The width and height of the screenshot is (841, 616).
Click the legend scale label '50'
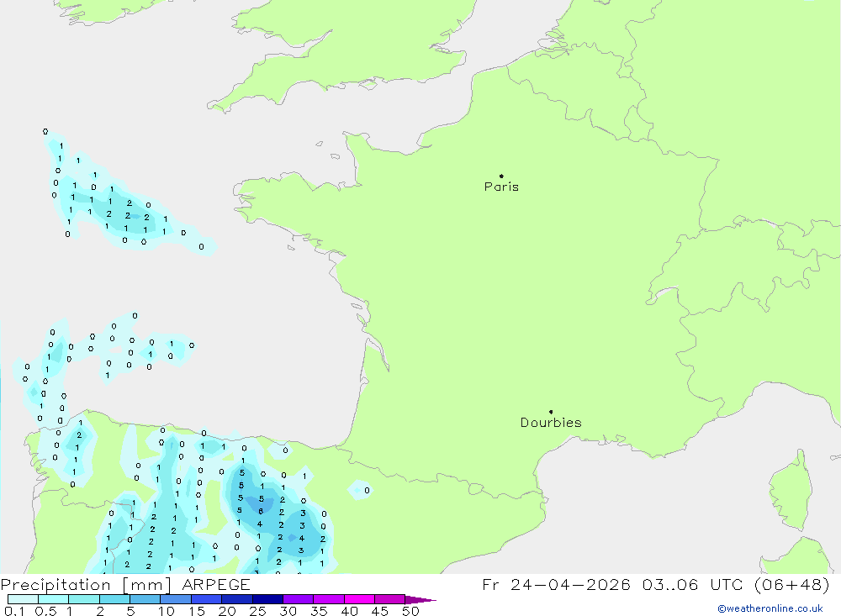410,611
